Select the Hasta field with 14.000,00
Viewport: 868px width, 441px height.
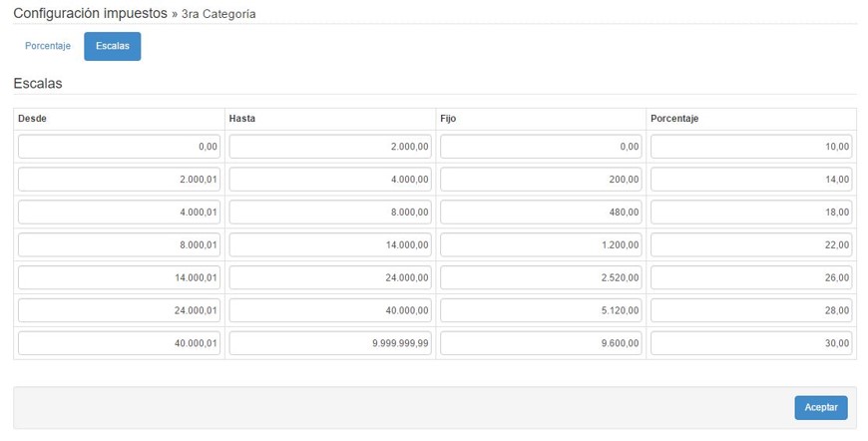tap(330, 244)
